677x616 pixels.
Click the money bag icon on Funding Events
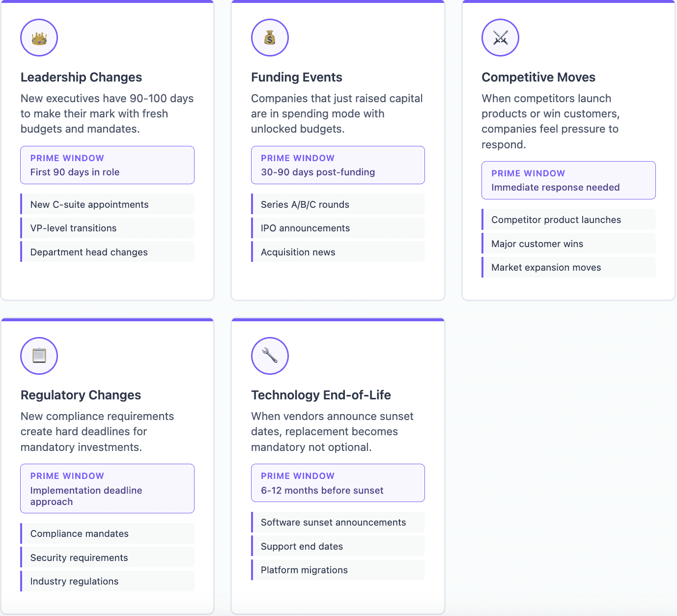click(x=269, y=37)
